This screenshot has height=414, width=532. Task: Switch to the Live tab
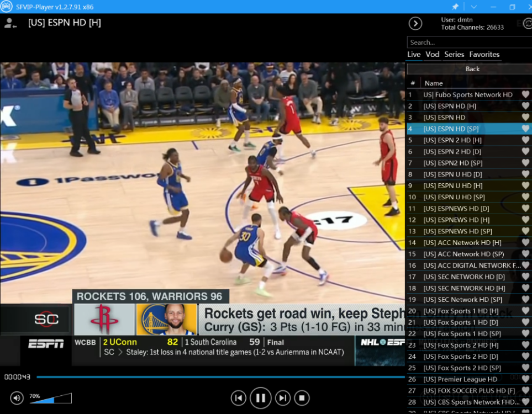tap(414, 54)
